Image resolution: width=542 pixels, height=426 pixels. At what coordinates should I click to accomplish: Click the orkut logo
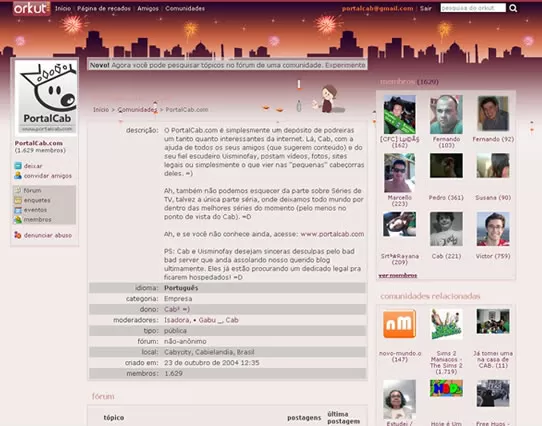32,8
